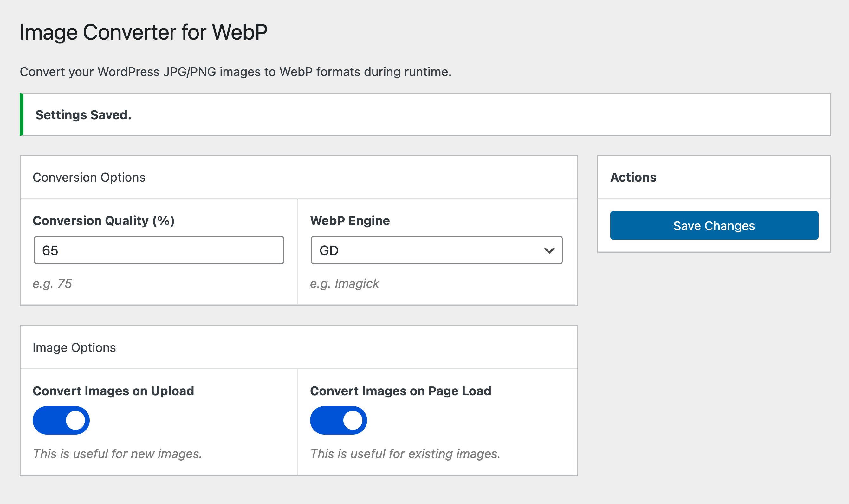Click 'This is useful for existing images' text
The width and height of the screenshot is (849, 504).
click(405, 454)
